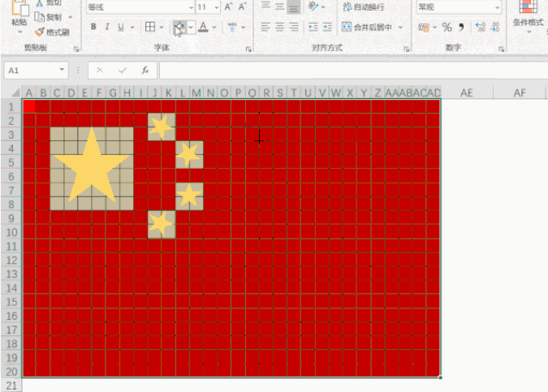The height and width of the screenshot is (392, 548).
Task: Apply comma style format
Action: pyautogui.click(x=461, y=28)
